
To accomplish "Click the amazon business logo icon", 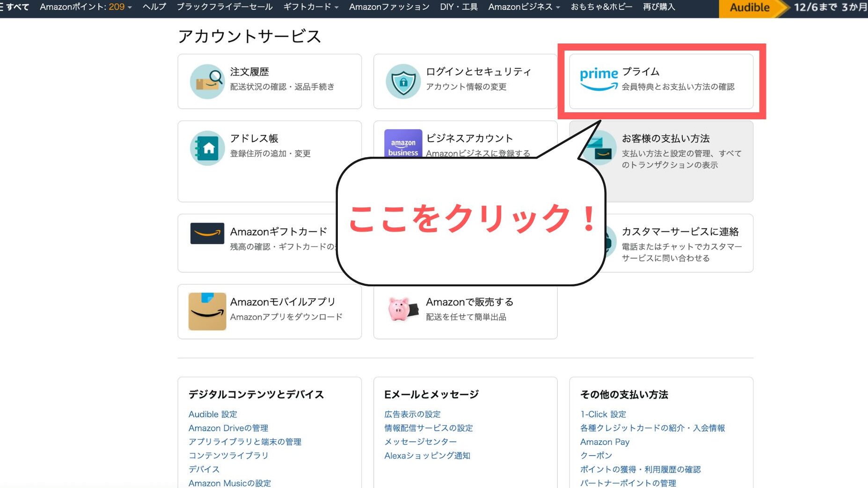I will [403, 143].
